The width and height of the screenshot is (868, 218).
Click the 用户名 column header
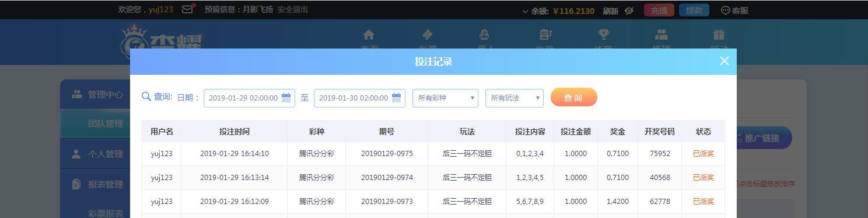point(162,132)
